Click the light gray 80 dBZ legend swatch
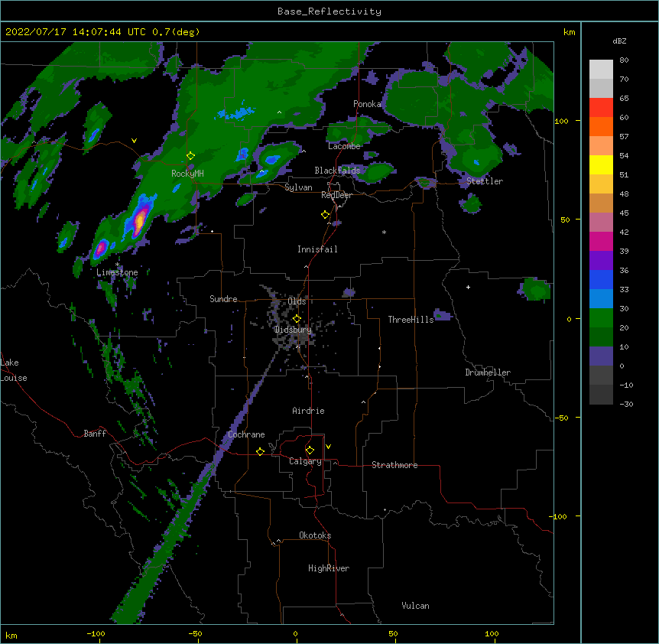Viewport: 659px width, 644px height. [x=601, y=70]
